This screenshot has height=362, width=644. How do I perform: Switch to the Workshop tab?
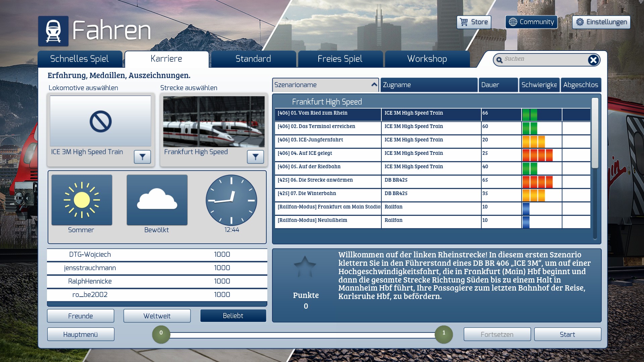click(x=427, y=59)
